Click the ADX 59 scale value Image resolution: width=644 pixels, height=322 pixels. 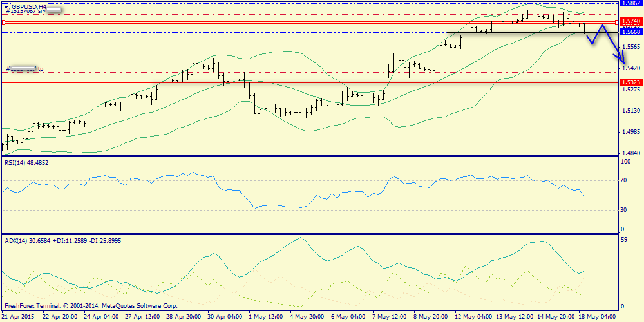point(623,240)
